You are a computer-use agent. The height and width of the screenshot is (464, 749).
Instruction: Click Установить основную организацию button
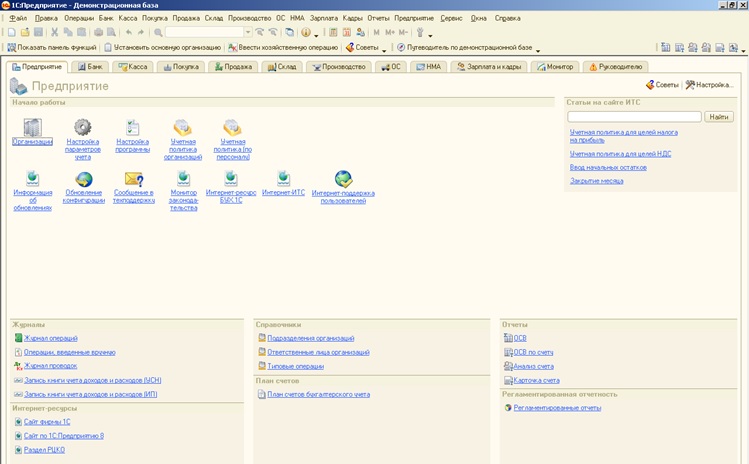coord(162,47)
